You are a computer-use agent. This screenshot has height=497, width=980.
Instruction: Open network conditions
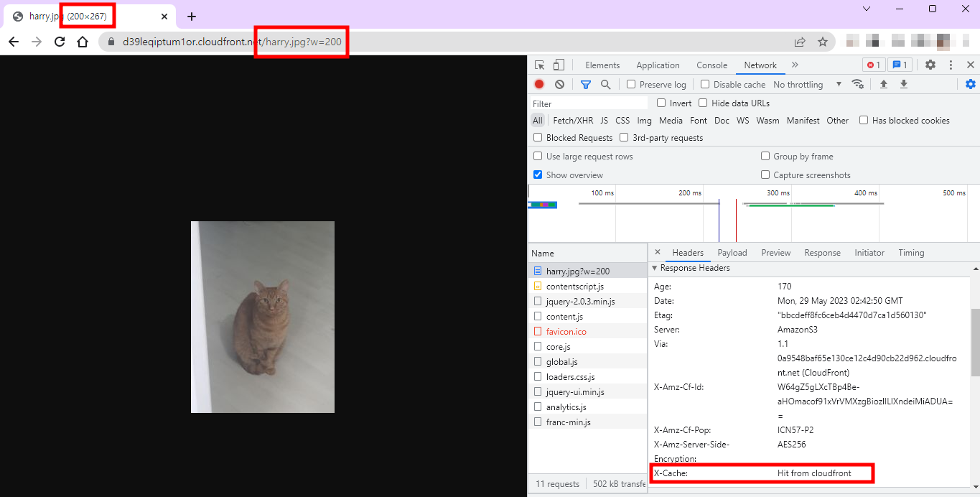(857, 84)
